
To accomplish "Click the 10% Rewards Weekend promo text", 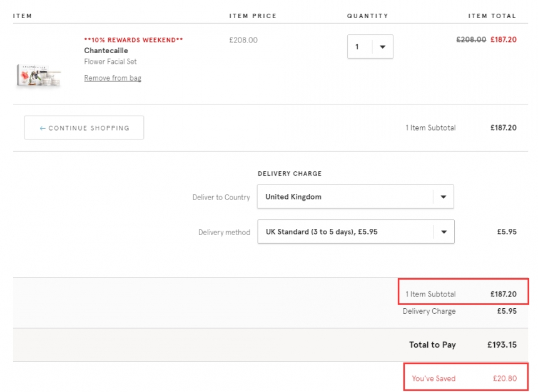I will pos(133,40).
